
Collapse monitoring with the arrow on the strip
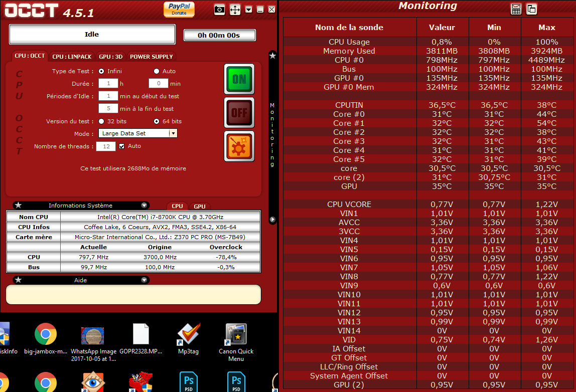point(272,220)
